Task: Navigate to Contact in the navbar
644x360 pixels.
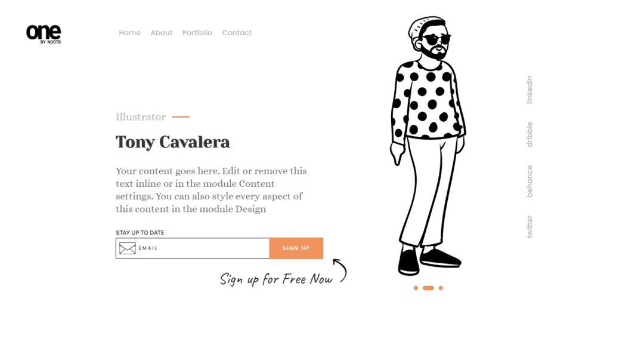Action: pos(237,33)
